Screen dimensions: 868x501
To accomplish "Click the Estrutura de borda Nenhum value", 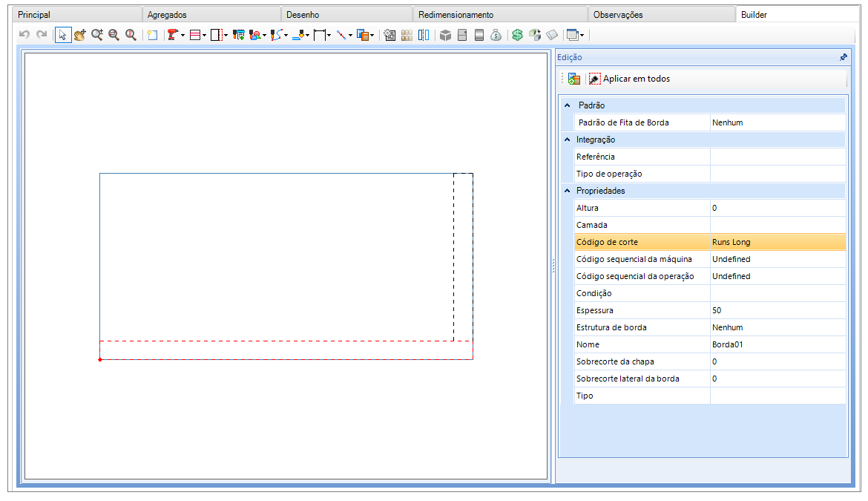I will 777,328.
